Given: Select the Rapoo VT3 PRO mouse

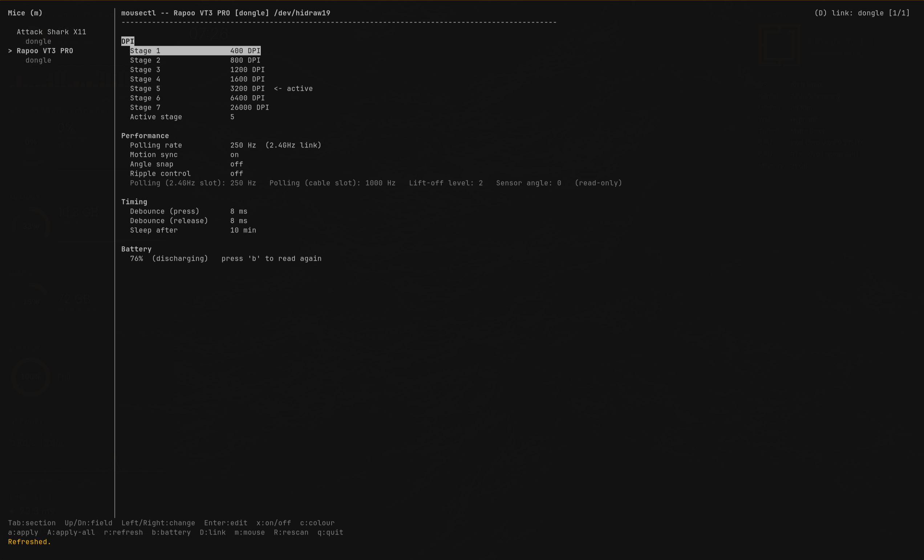Looking at the screenshot, I should click(x=45, y=50).
